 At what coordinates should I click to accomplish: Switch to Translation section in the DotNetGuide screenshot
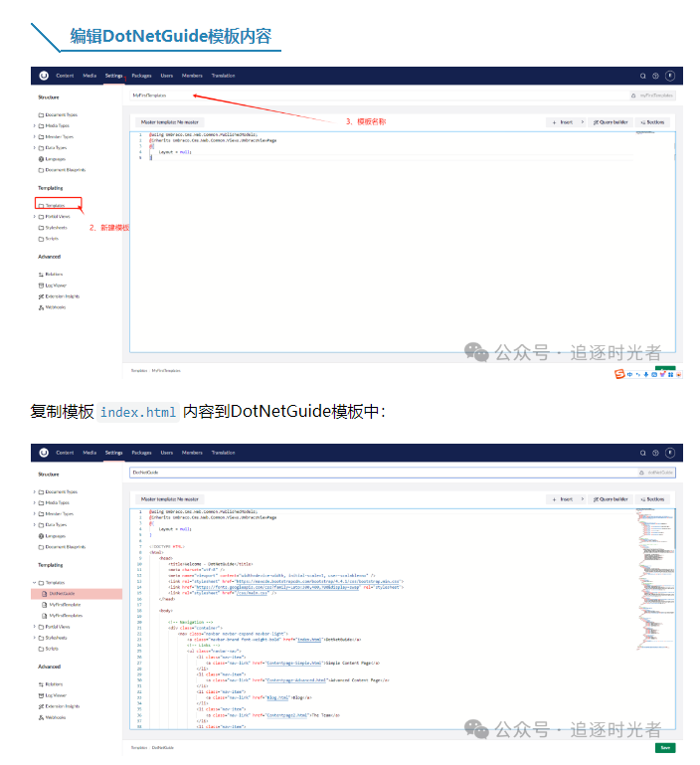224,453
